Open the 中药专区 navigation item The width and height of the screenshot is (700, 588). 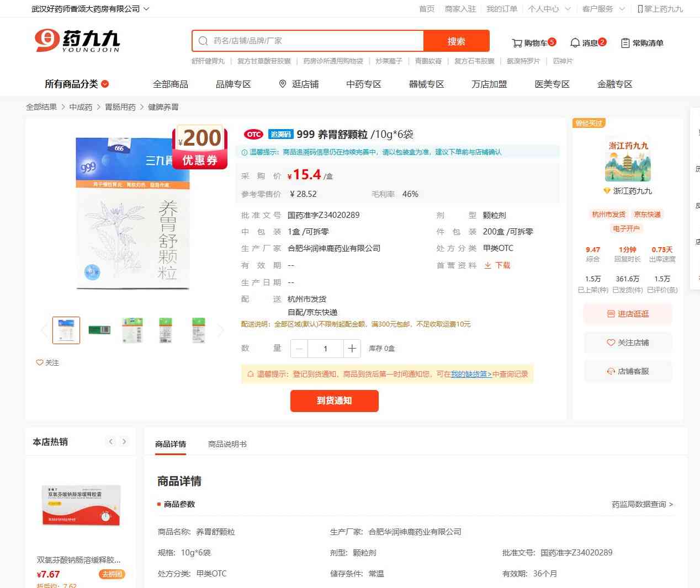pos(363,84)
